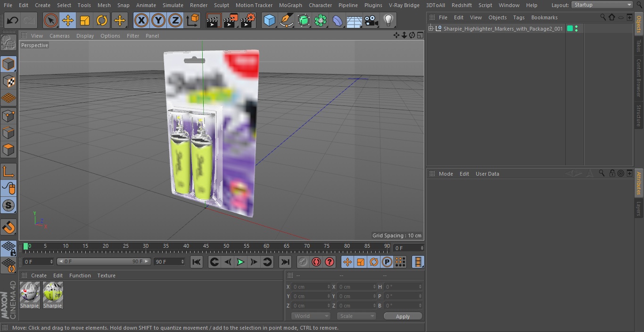Click the Apply button
This screenshot has height=332, width=644.
(403, 316)
